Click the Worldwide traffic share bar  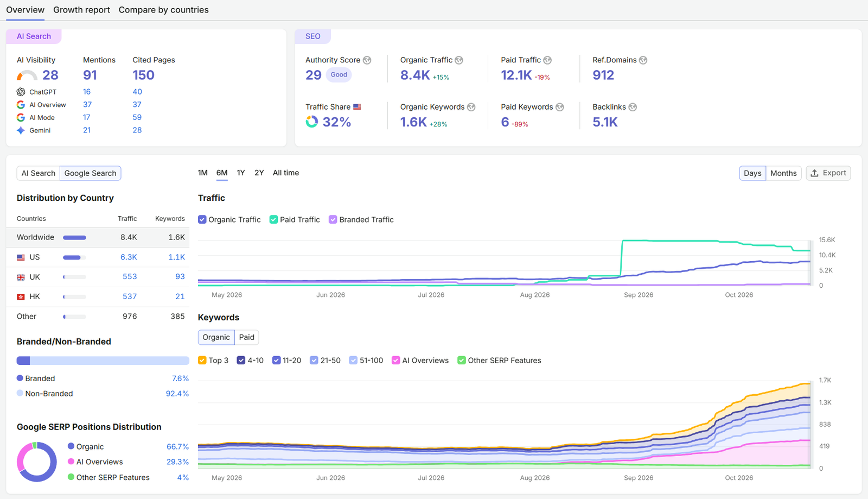click(74, 237)
